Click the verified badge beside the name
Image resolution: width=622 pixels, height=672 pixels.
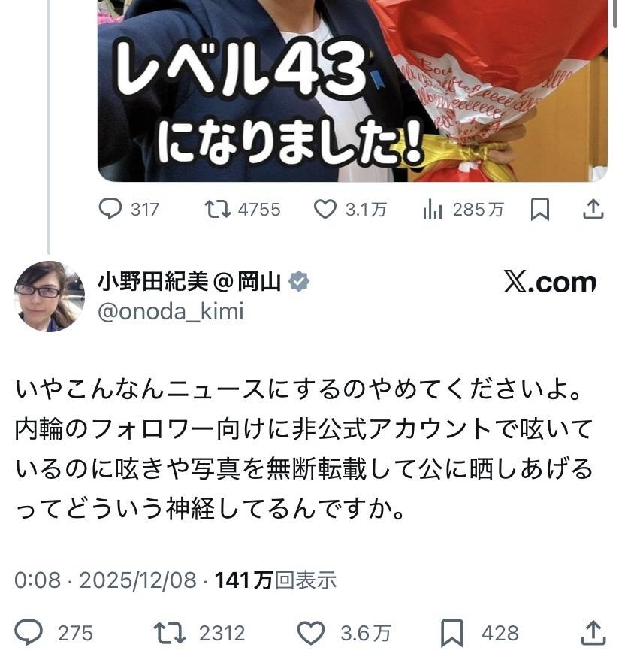click(298, 282)
